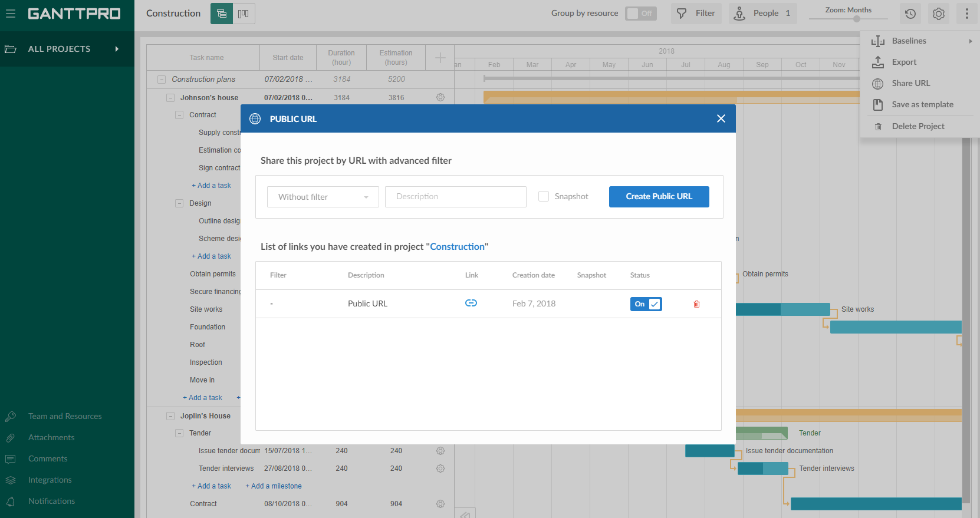Open settings gear for Issue tender documentation row
The height and width of the screenshot is (518, 980).
pyautogui.click(x=440, y=451)
